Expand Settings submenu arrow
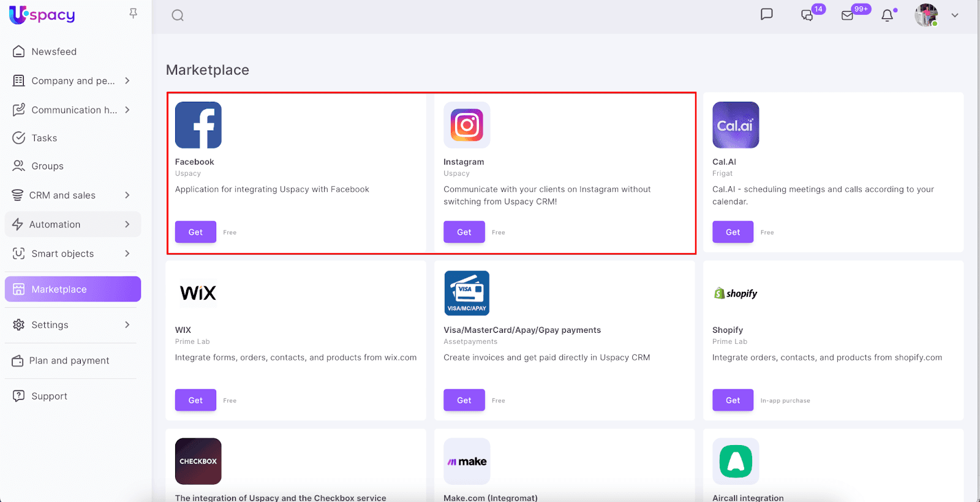980x502 pixels. point(127,325)
